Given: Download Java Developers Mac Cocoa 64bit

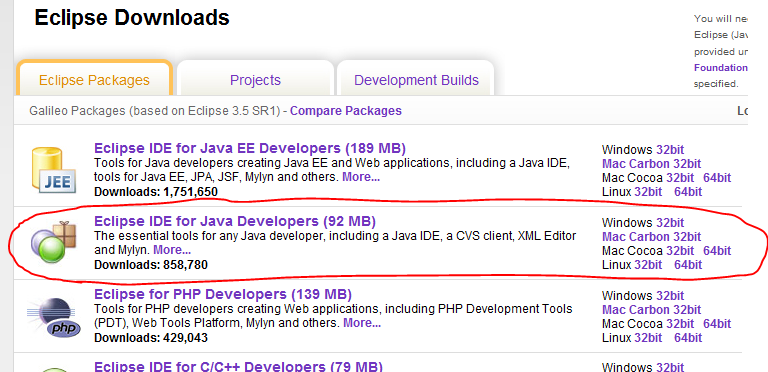Looking at the screenshot, I should (717, 251).
